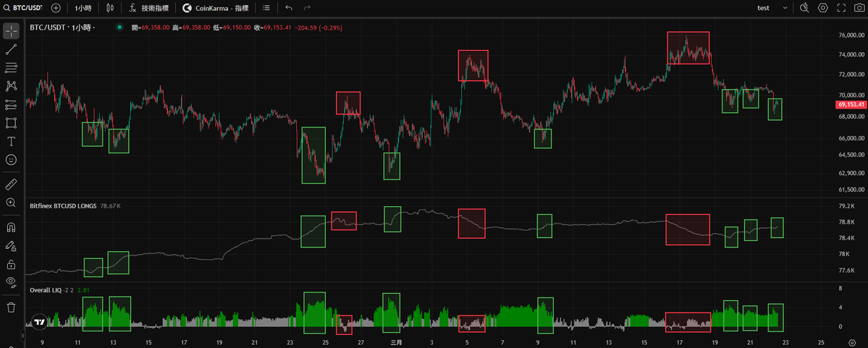Select the Overall LIQ indicator label
Viewport: 868px width, 348px height.
click(x=45, y=289)
